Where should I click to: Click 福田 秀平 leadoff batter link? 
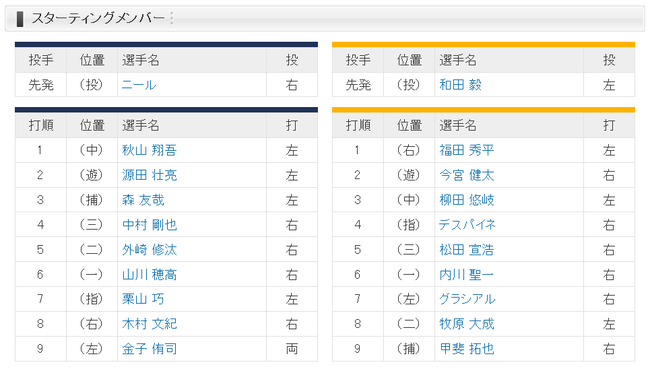coord(467,150)
